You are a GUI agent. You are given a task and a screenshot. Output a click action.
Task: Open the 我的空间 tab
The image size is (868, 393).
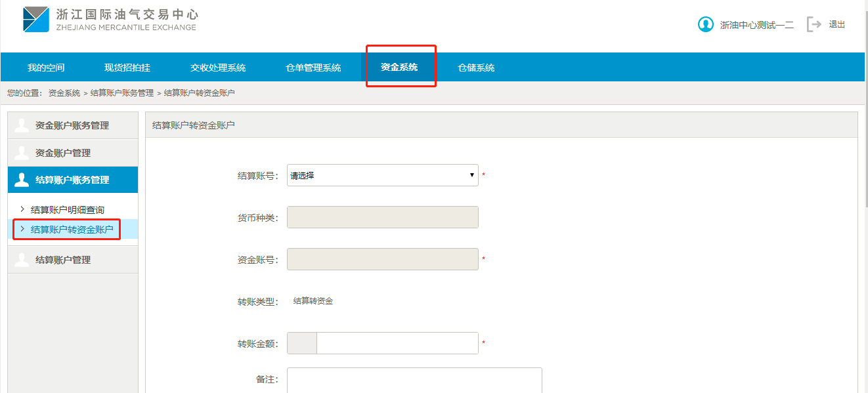[x=46, y=68]
